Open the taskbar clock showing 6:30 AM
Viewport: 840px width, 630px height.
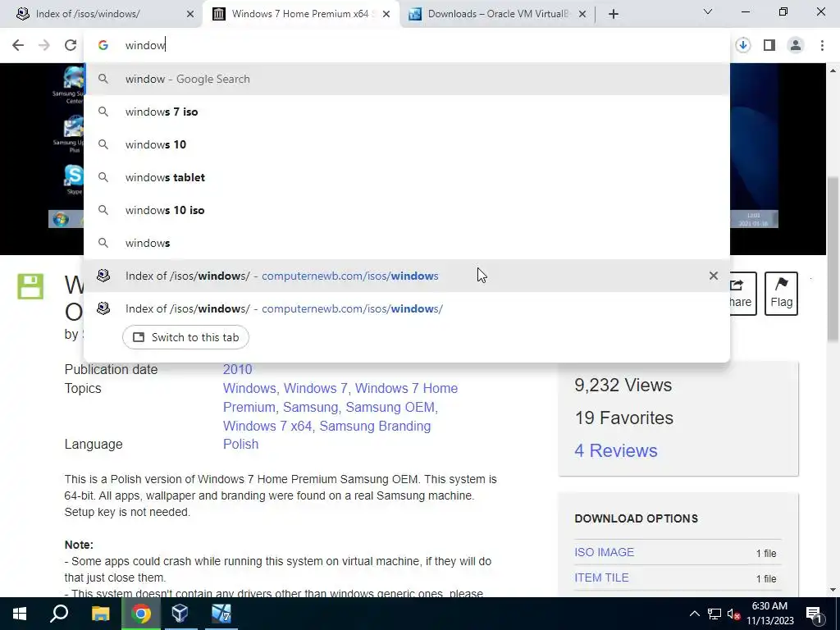(769, 614)
